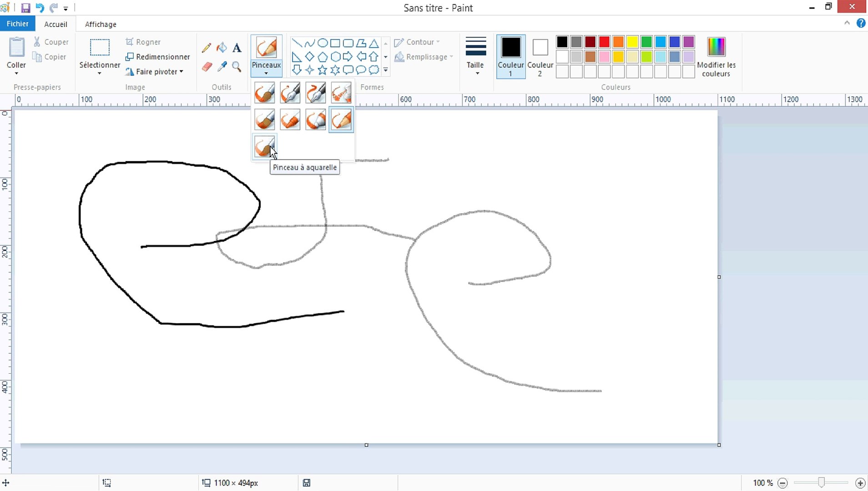Undo the last action
This screenshot has height=491, width=868.
[40, 8]
